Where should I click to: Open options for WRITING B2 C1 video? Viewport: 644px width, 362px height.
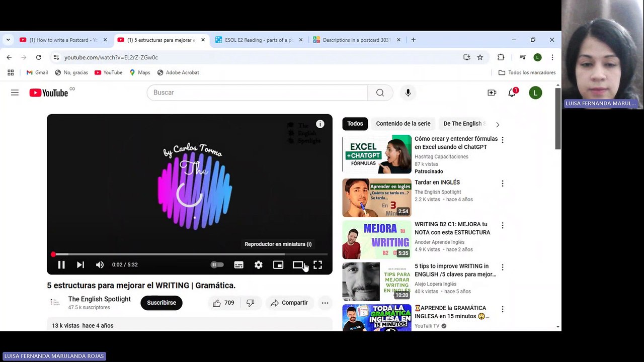tap(502, 225)
